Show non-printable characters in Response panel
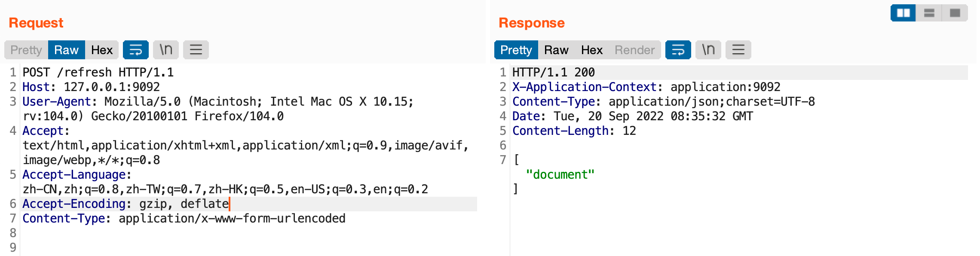Viewport: 980px width, 256px height. 708,50
